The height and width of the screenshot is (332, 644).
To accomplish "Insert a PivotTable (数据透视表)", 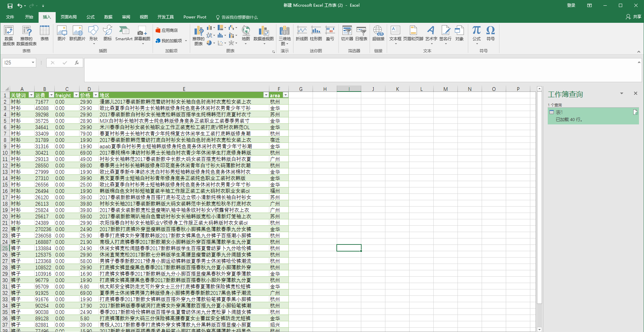I will 9,35.
